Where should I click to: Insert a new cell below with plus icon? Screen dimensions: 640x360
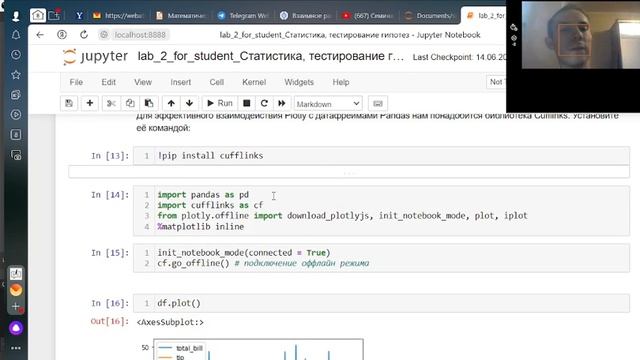[x=89, y=103]
